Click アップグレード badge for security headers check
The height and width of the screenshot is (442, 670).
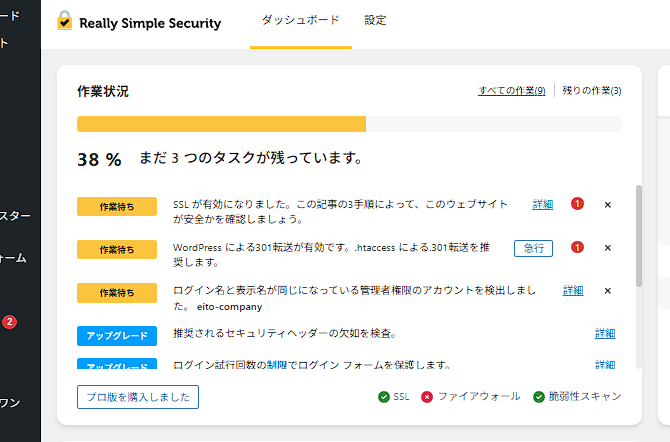tap(117, 334)
